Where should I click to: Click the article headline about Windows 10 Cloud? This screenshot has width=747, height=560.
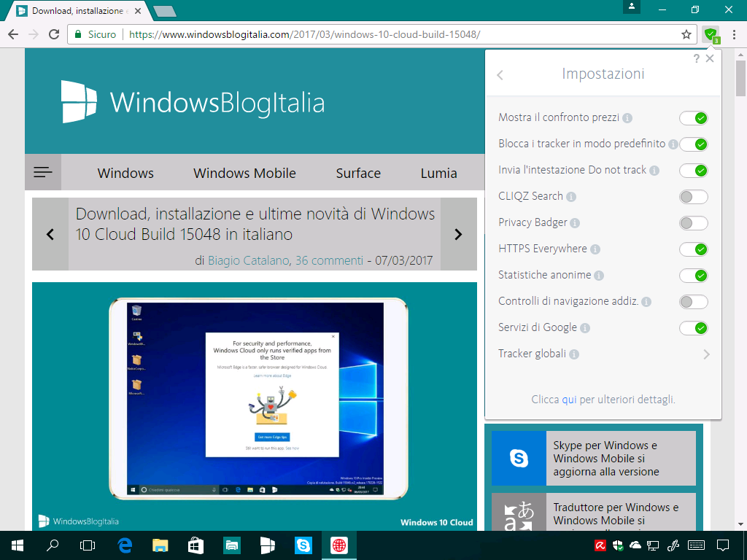[255, 224]
